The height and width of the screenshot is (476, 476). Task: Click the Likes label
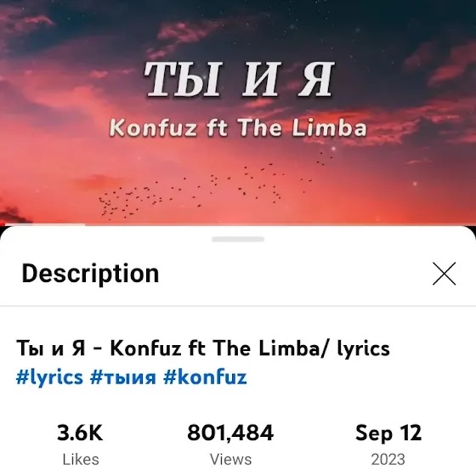pos(81,459)
